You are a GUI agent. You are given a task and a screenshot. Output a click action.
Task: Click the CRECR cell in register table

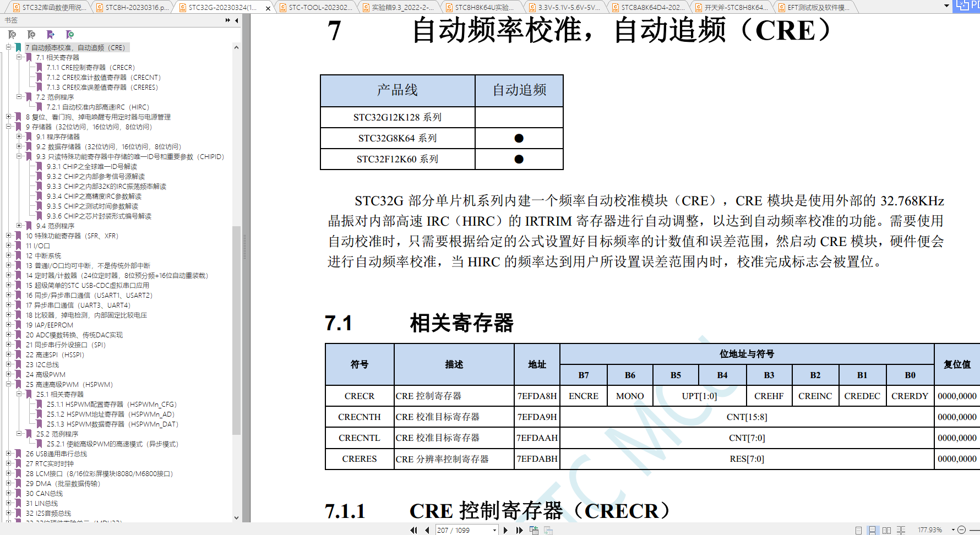[x=360, y=396]
